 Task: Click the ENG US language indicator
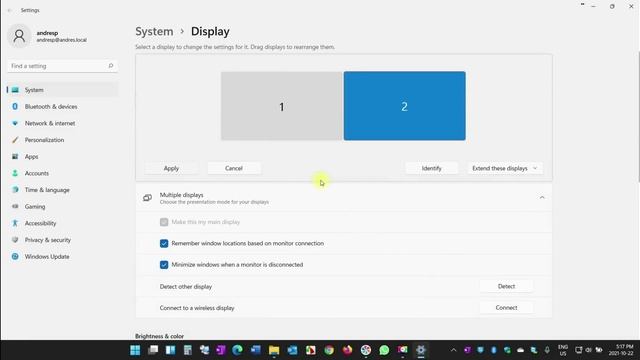pos(563,350)
